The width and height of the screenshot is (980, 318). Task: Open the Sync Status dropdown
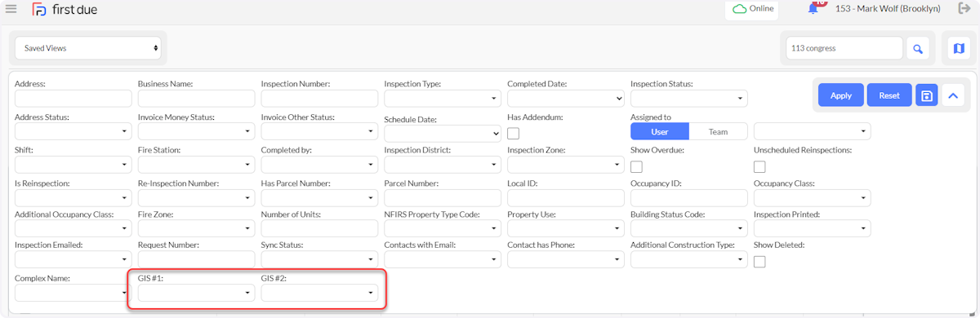coord(319,259)
